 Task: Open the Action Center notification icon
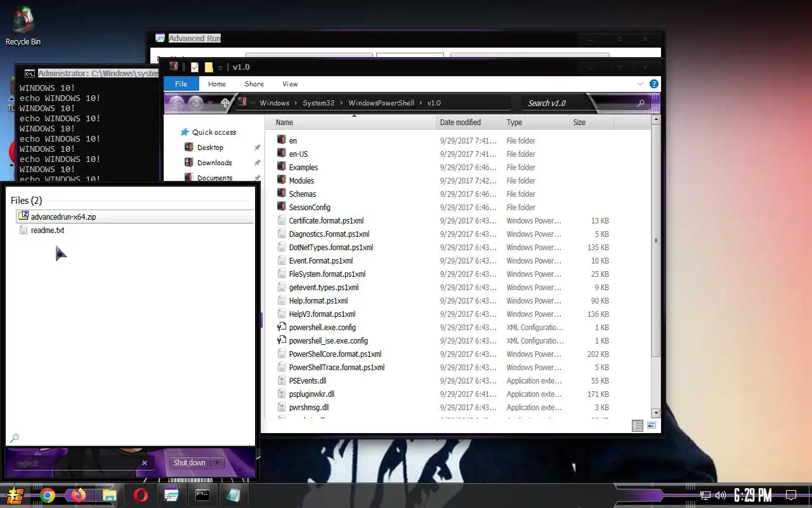tap(791, 495)
